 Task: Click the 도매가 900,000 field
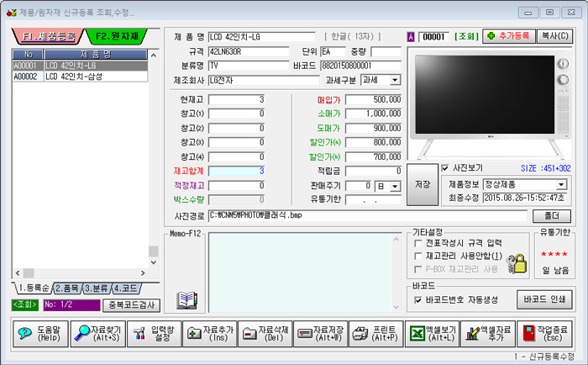[x=373, y=128]
